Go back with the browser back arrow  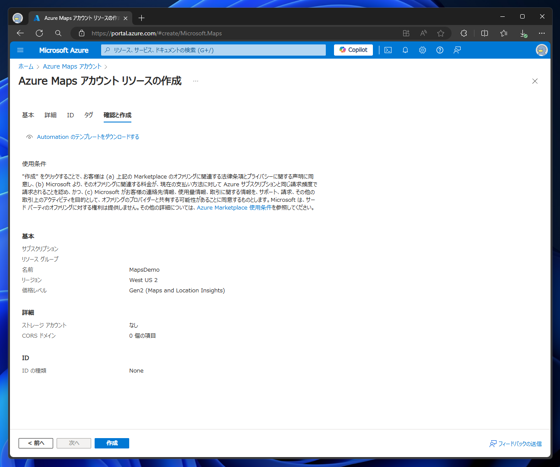coord(20,33)
